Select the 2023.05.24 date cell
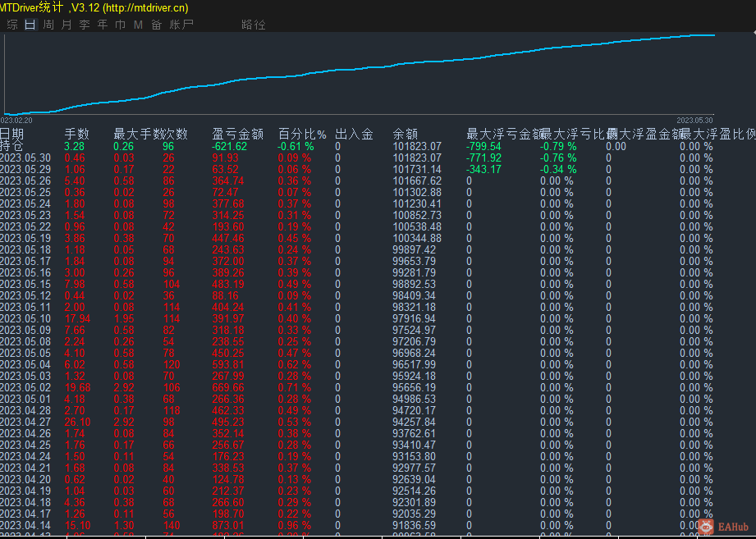The height and width of the screenshot is (539, 756). pos(25,203)
